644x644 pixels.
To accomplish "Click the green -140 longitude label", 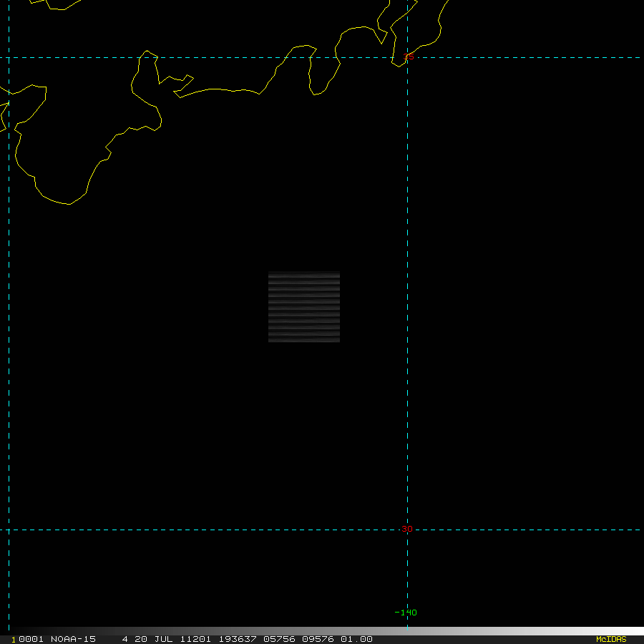I will [406, 613].
